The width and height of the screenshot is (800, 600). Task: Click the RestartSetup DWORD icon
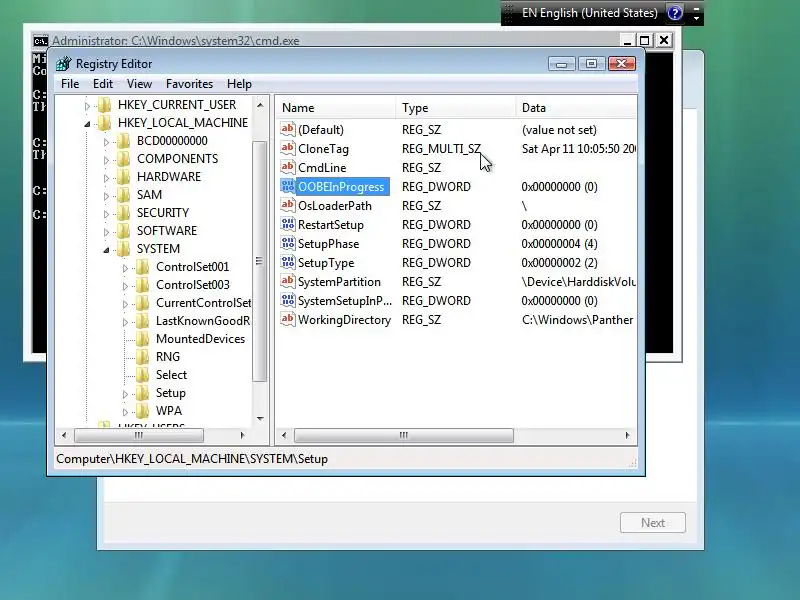click(x=288, y=224)
